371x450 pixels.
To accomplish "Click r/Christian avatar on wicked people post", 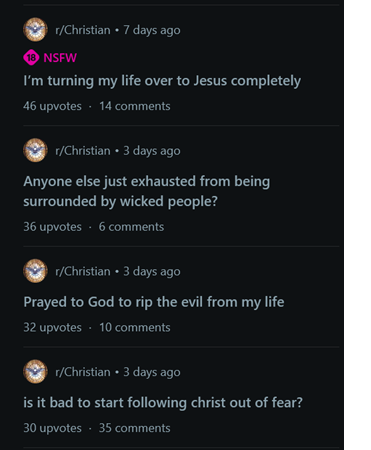I will point(35,150).
